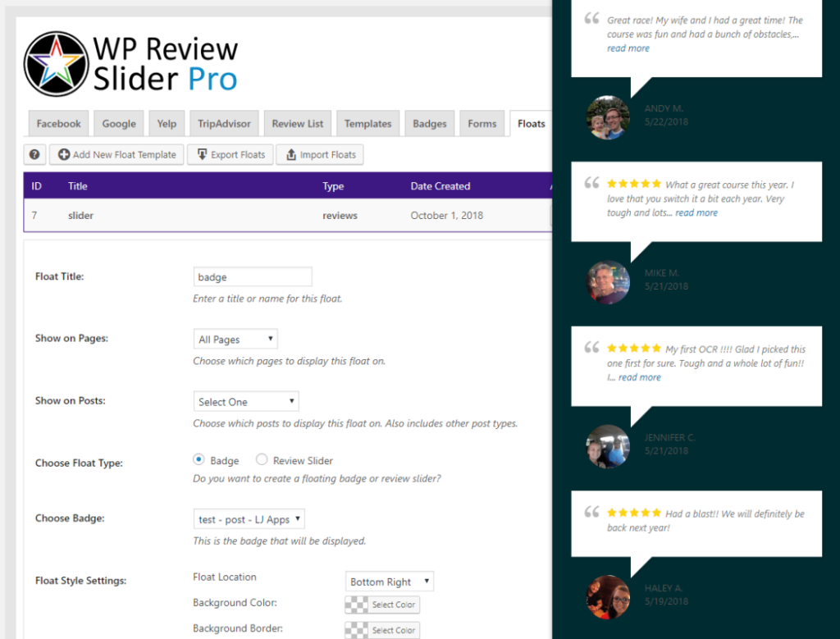Select the Floats tab

531,124
